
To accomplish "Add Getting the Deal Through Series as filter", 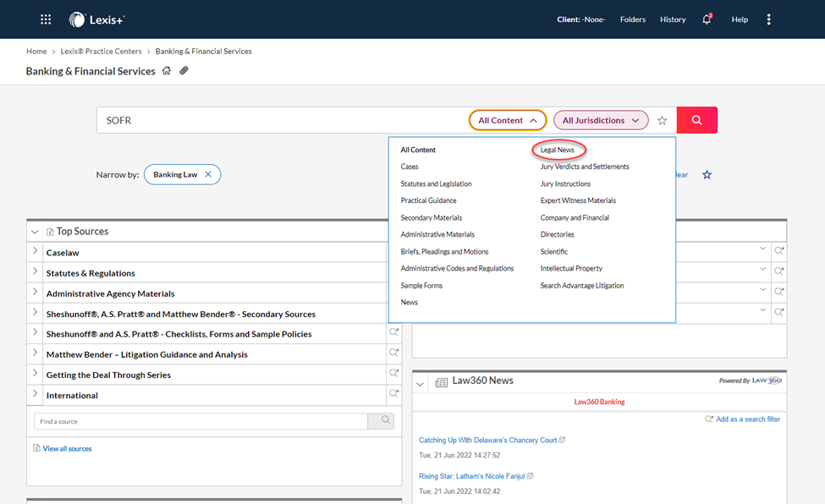I will pyautogui.click(x=393, y=373).
